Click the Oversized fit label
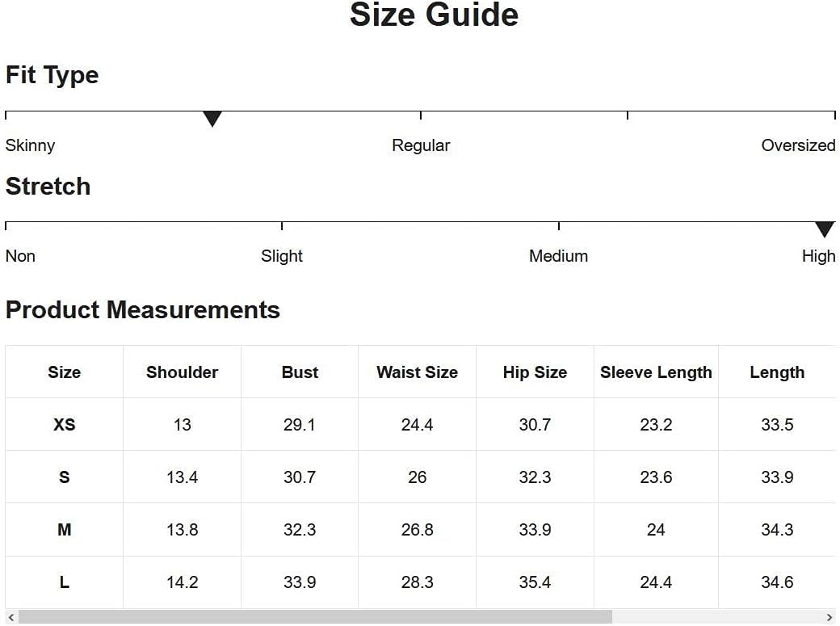The width and height of the screenshot is (840, 626). [x=798, y=145]
